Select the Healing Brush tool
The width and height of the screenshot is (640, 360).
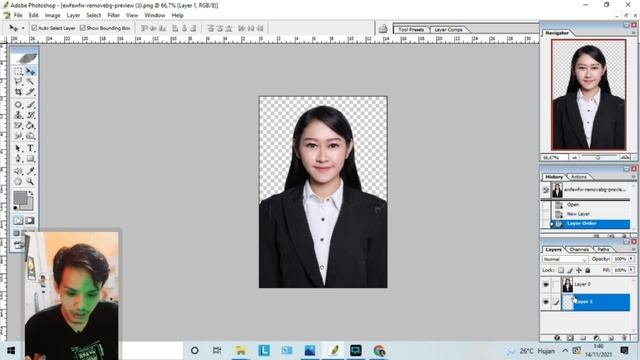tap(18, 105)
